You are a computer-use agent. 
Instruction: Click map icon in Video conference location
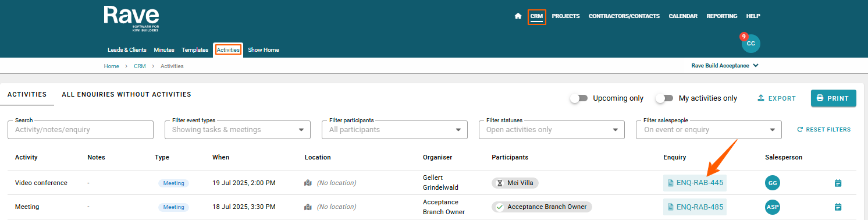pyautogui.click(x=308, y=183)
